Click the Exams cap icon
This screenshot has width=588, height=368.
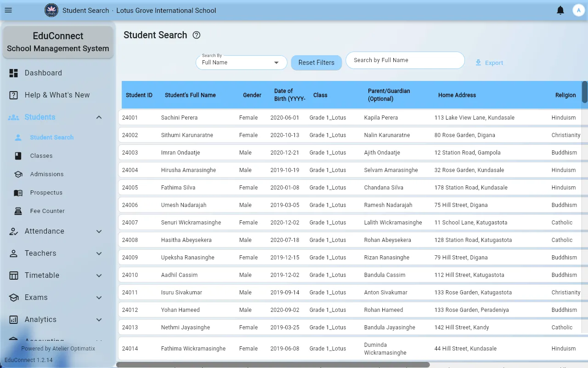pos(14,298)
